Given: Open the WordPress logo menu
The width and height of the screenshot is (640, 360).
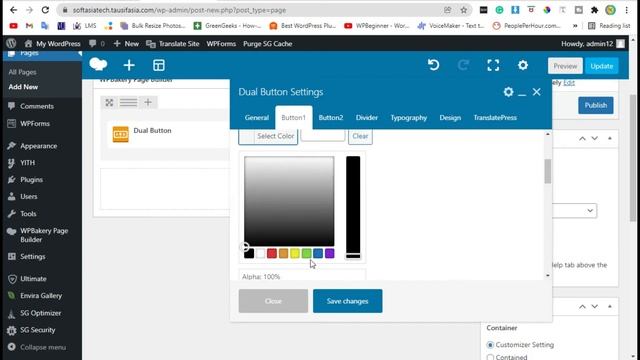Looking at the screenshot, I should pos(11,43).
